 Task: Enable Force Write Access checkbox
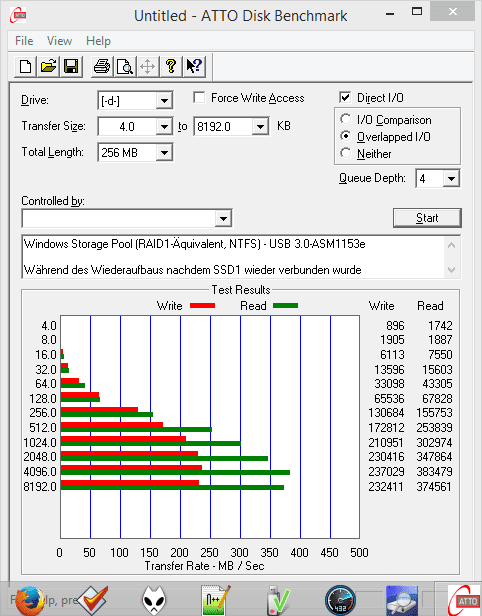point(199,97)
